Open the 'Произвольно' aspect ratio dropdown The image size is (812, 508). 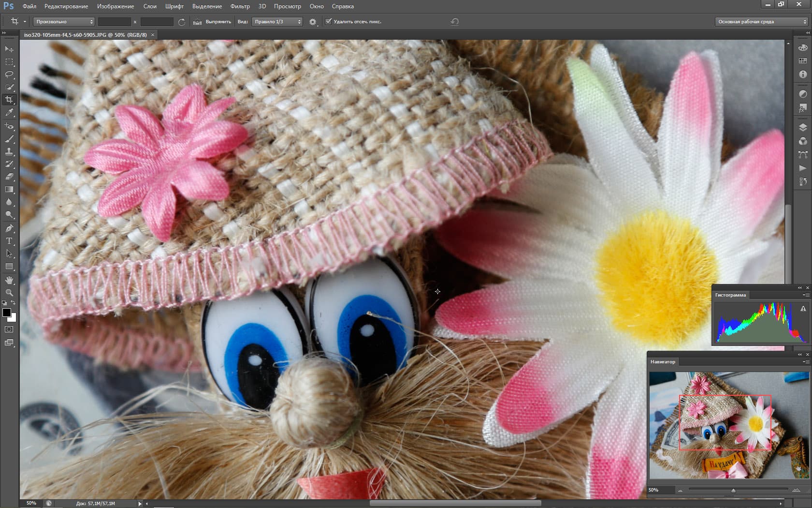tap(64, 22)
